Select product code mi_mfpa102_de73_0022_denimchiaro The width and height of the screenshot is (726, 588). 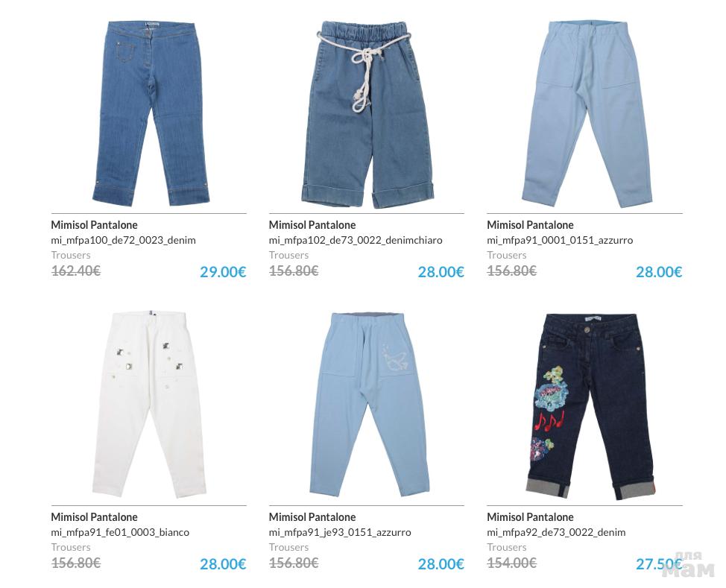(356, 240)
